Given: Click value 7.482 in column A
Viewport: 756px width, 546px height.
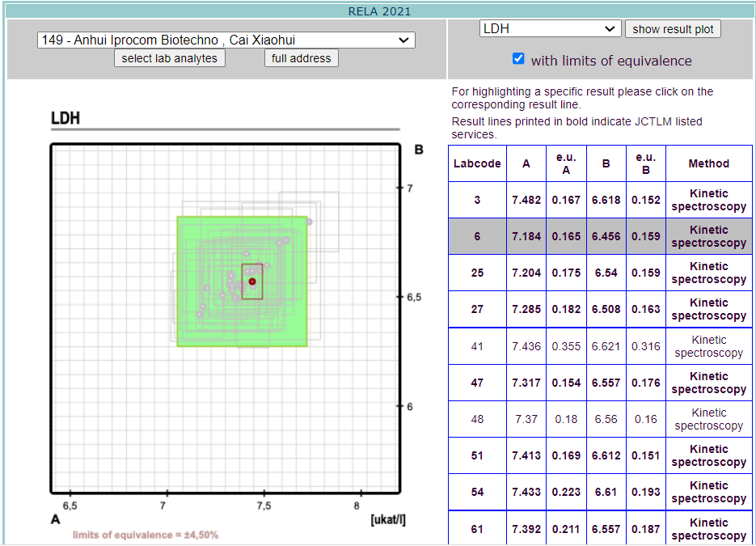Looking at the screenshot, I should click(526, 200).
